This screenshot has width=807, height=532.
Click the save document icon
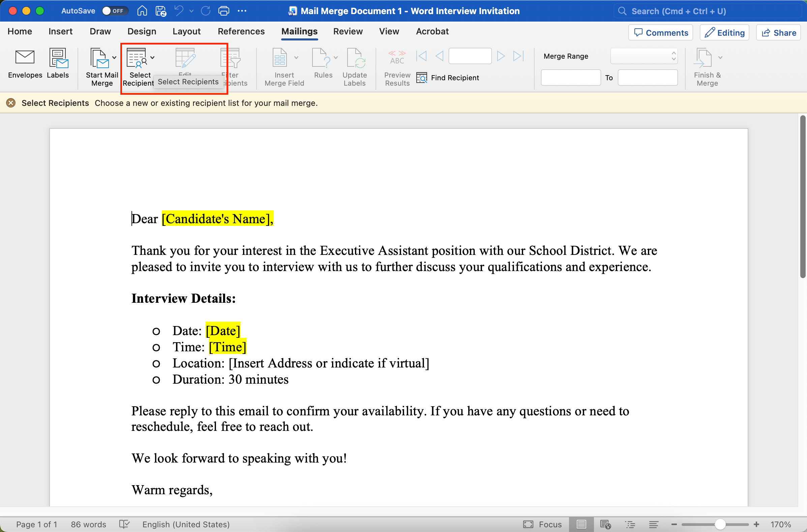(x=160, y=11)
